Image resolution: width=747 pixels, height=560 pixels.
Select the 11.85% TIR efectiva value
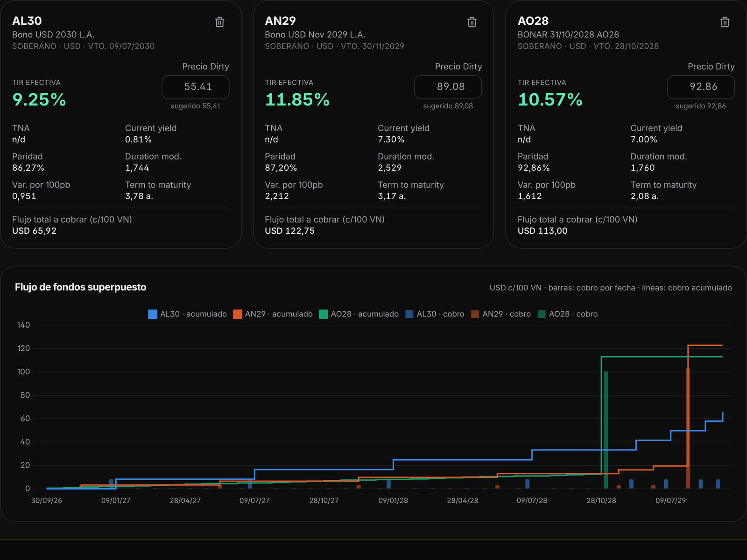tap(297, 99)
